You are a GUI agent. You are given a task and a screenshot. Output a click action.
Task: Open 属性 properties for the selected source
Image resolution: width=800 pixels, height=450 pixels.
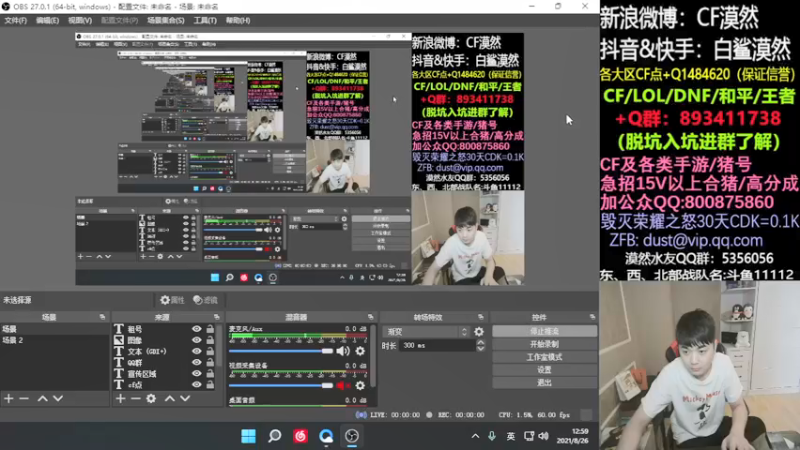172,300
